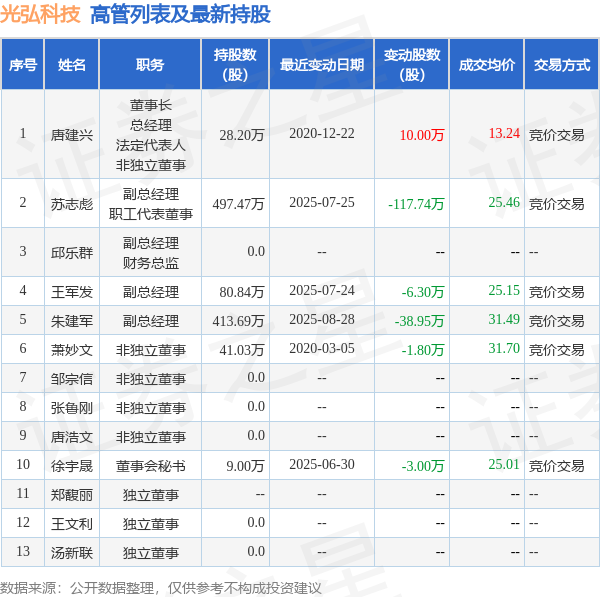The width and height of the screenshot is (600, 597).
Task: Select the name 郑馥丽
Action: click(72, 495)
